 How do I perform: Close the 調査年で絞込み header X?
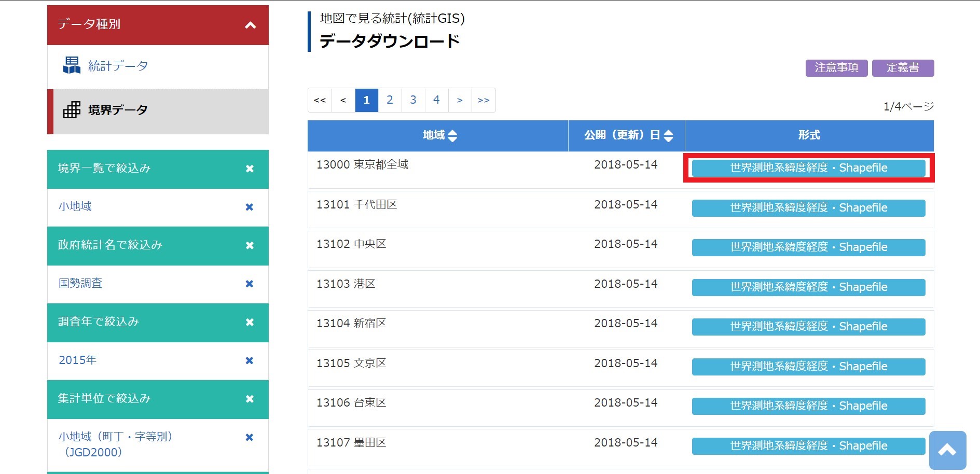point(250,322)
